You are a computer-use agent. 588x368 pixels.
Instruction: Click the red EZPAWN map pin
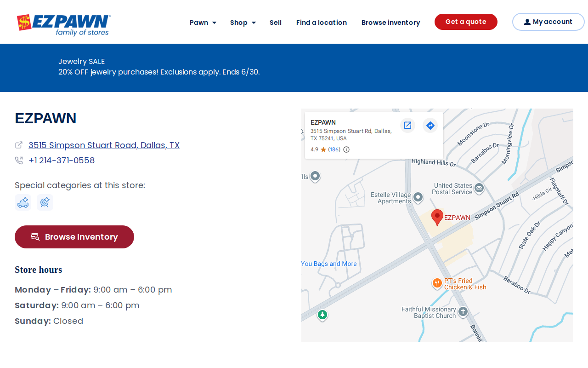click(437, 217)
